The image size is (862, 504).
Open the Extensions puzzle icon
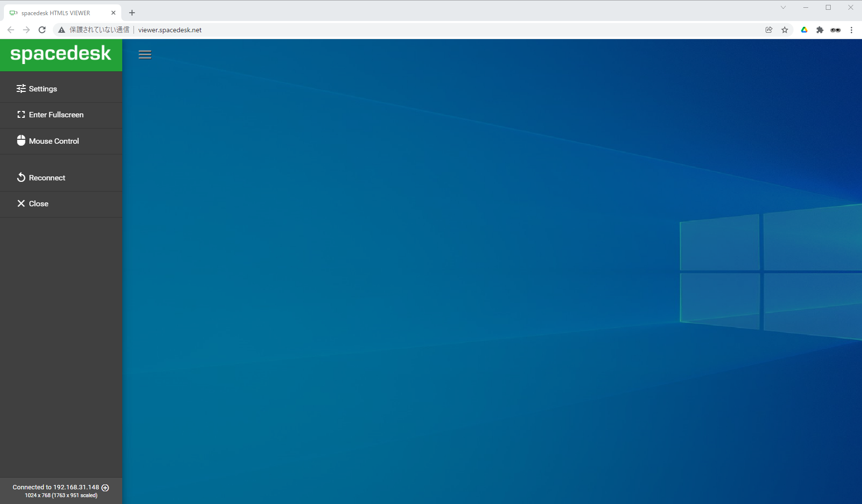click(x=820, y=30)
